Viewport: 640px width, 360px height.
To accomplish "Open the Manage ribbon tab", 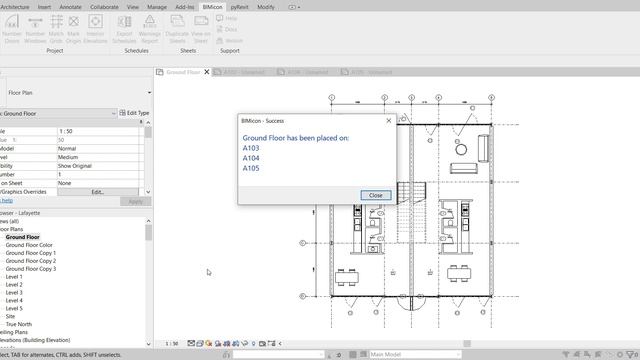I will coord(157,7).
